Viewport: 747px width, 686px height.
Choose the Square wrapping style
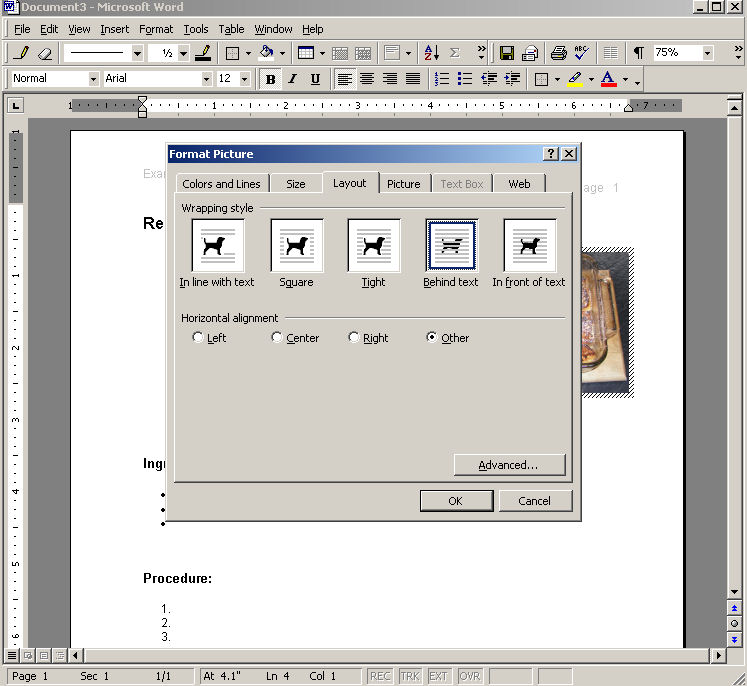296,246
